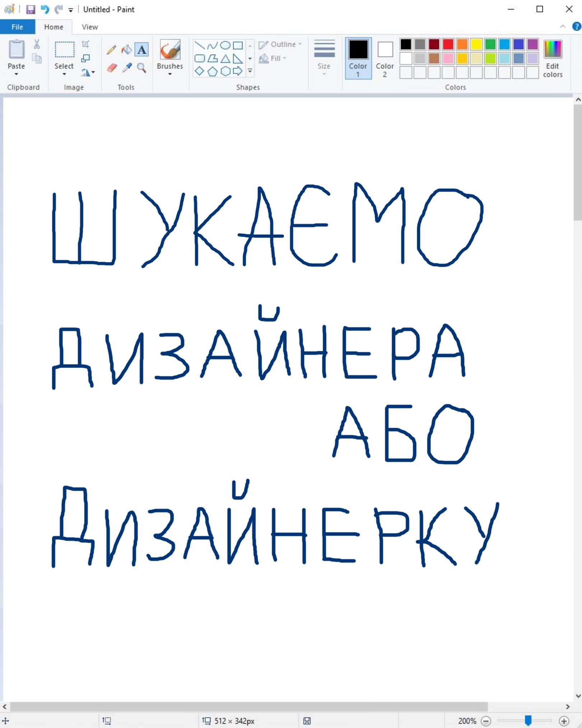Click the vertical scrollbar thumb
582x728 pixels.
tap(578, 162)
